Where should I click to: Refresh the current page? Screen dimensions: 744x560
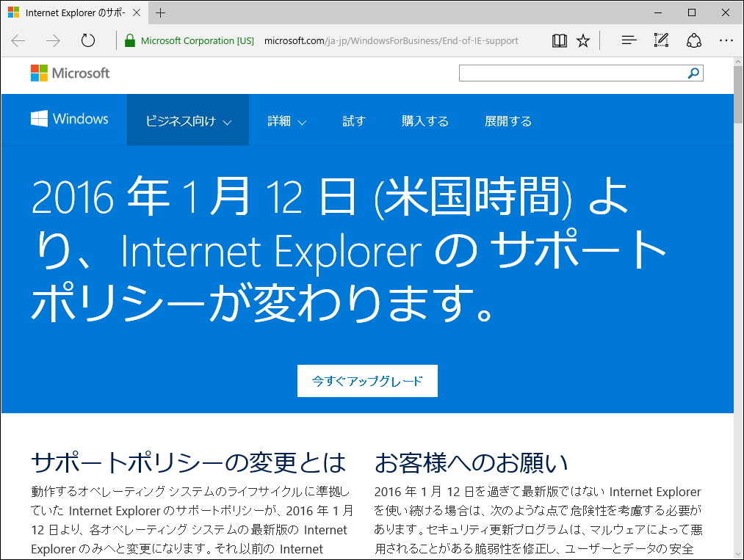88,40
